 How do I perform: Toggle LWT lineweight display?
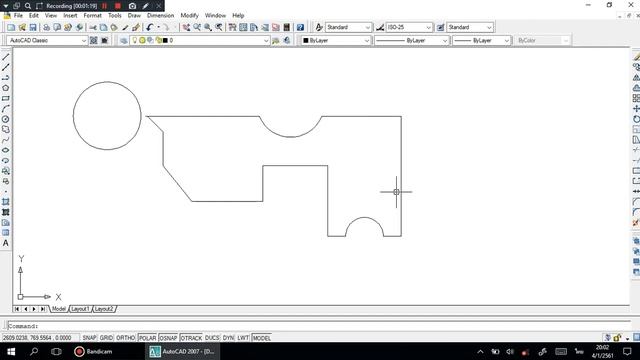(243, 338)
